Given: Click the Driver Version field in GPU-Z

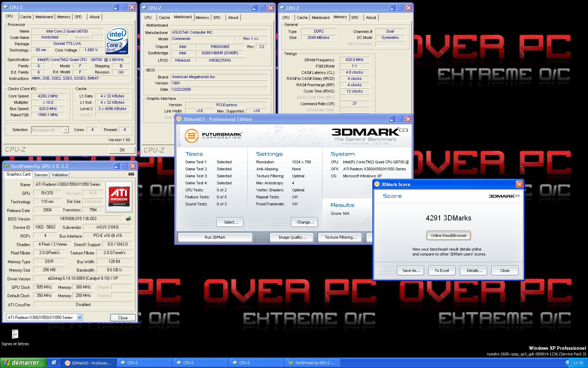Looking at the screenshot, I should tap(83, 279).
